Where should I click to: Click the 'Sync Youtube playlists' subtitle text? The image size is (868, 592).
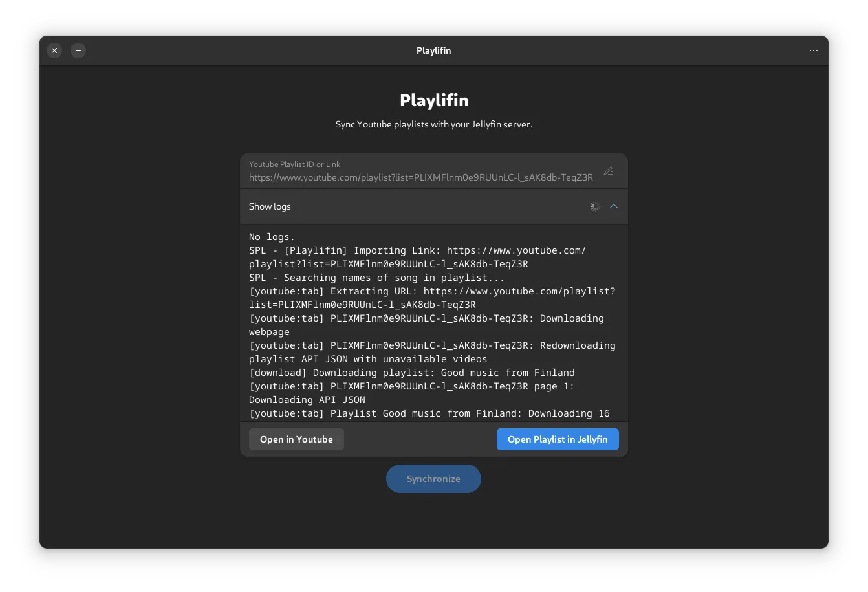click(434, 124)
